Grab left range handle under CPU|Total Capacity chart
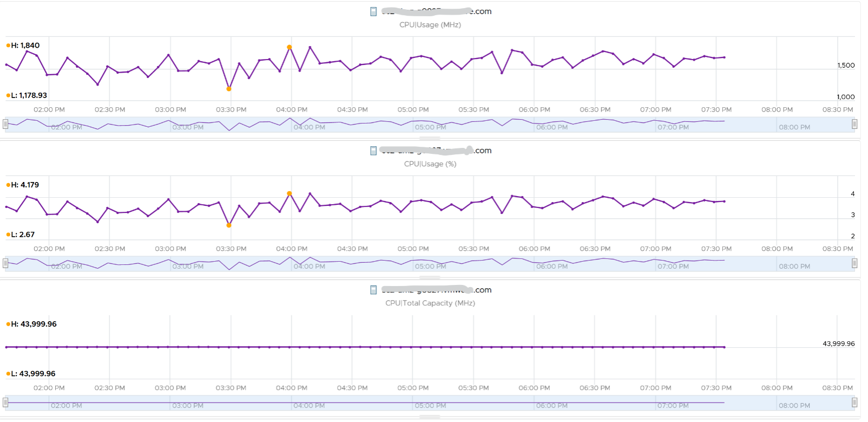This screenshot has width=868, height=422. [5, 402]
